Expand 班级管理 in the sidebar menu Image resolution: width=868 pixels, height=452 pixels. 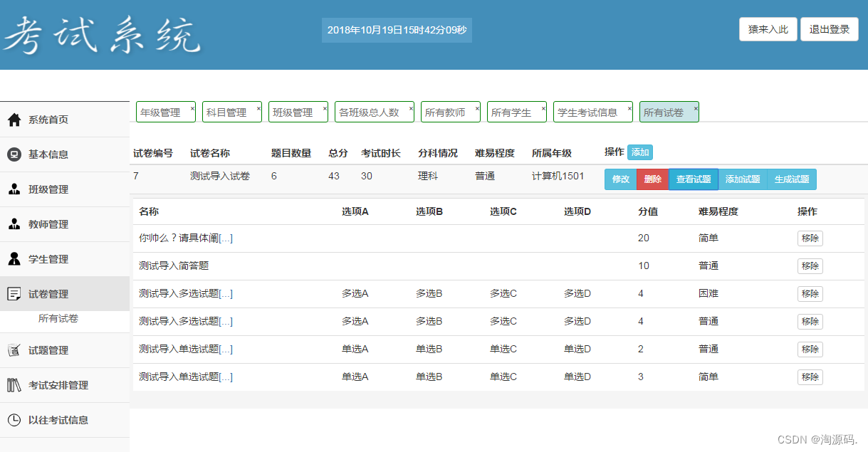click(65, 189)
